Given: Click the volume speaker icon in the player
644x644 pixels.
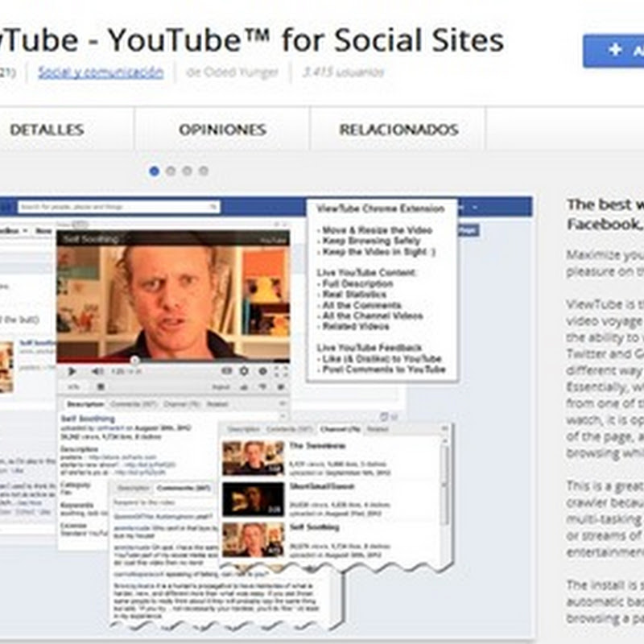Looking at the screenshot, I should point(97,372).
